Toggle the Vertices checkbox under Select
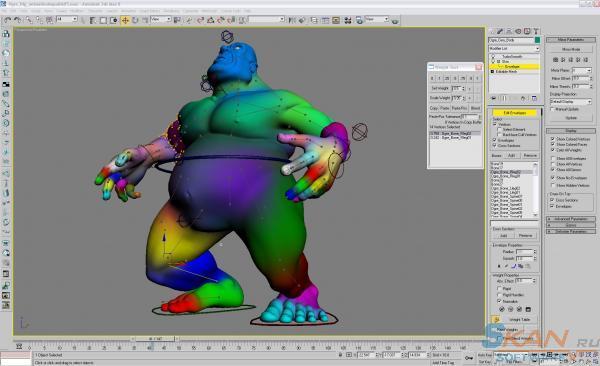 [495, 124]
